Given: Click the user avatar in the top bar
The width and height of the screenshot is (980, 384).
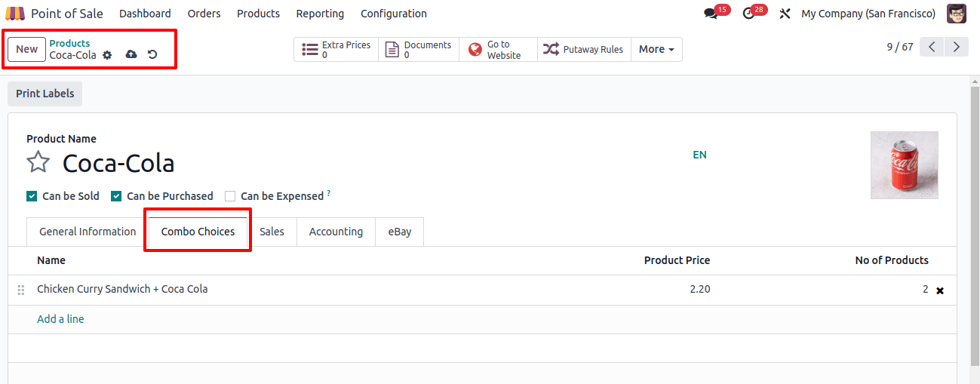Looking at the screenshot, I should 957,14.
